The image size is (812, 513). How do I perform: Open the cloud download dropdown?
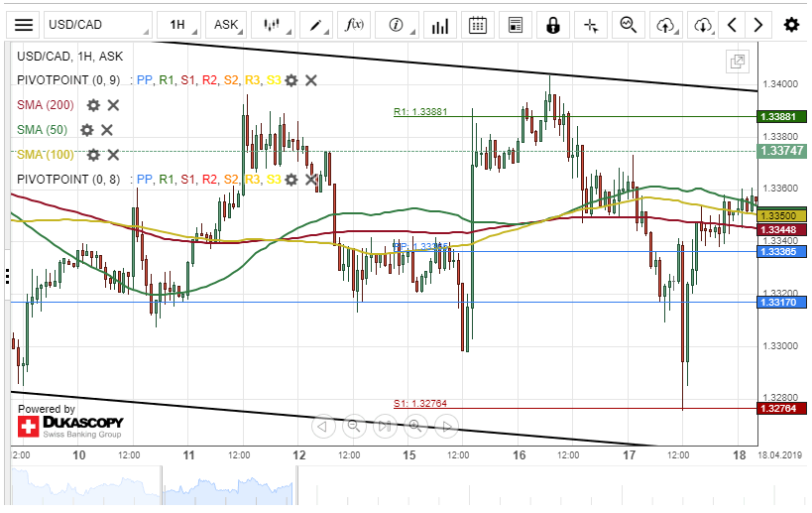coord(703,25)
